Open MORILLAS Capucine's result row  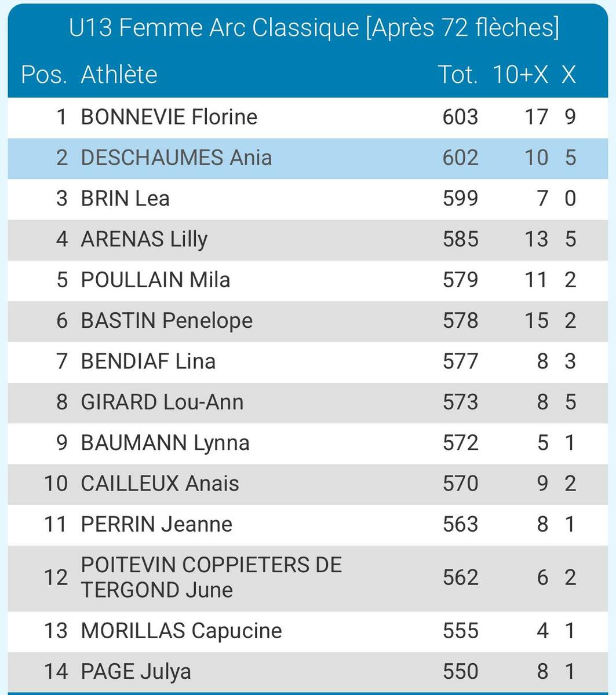(x=181, y=630)
